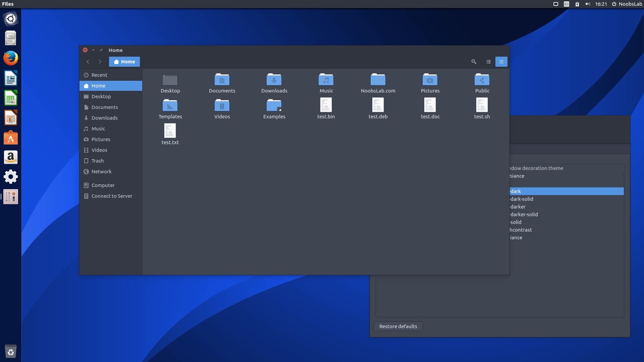Viewport: 644px width, 362px height.
Task: Select the darker-solid window decoration theme
Action: click(523, 214)
